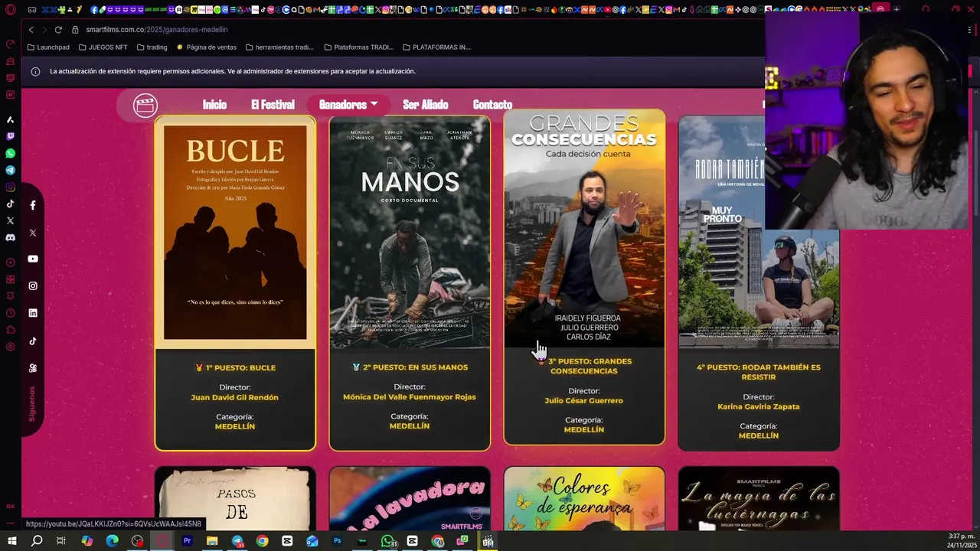Open the Launchpad bookmarks folder

click(x=48, y=47)
